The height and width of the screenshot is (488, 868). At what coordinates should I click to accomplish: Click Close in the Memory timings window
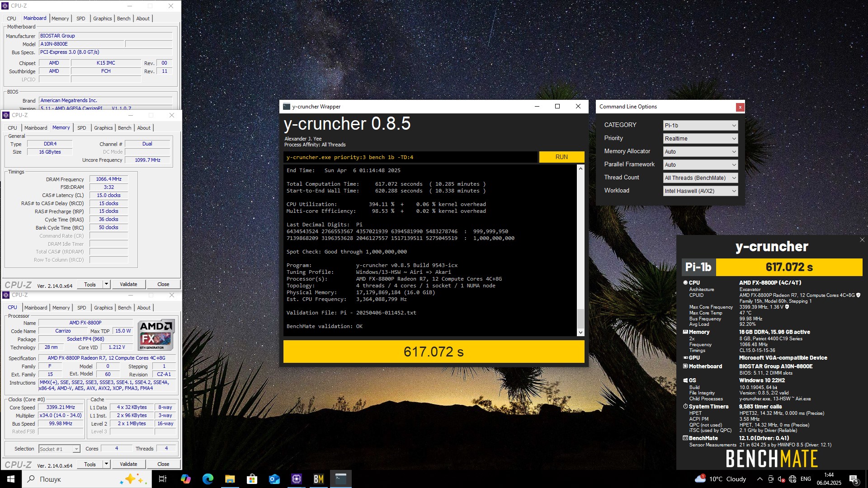click(x=163, y=284)
